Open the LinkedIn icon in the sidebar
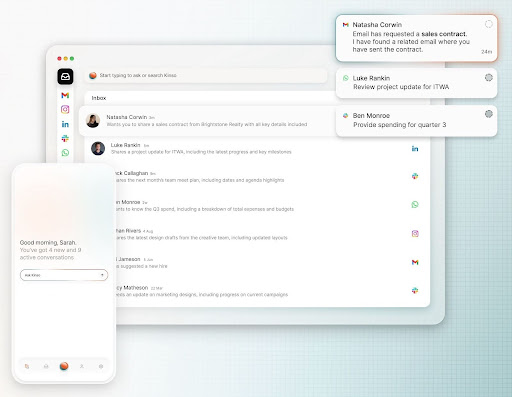Viewport: 512px width, 397px height. point(65,124)
